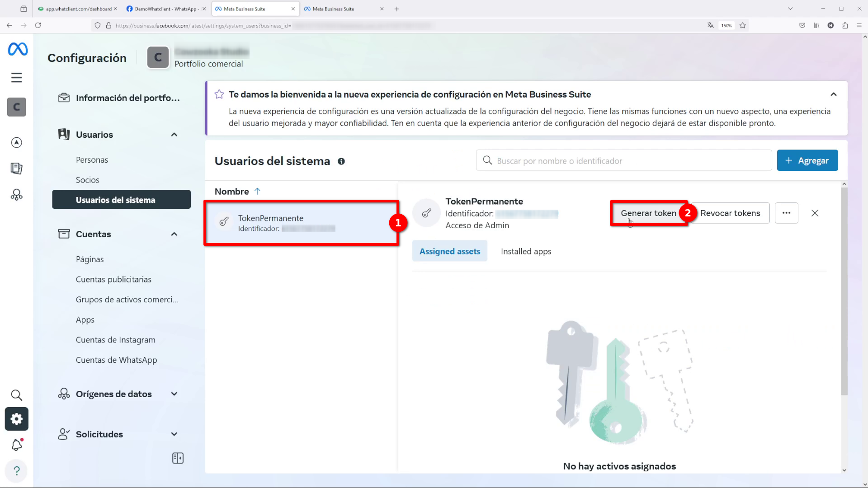Image resolution: width=868 pixels, height=488 pixels.
Task: Select Usuarios del sistema menu item
Action: 121,200
